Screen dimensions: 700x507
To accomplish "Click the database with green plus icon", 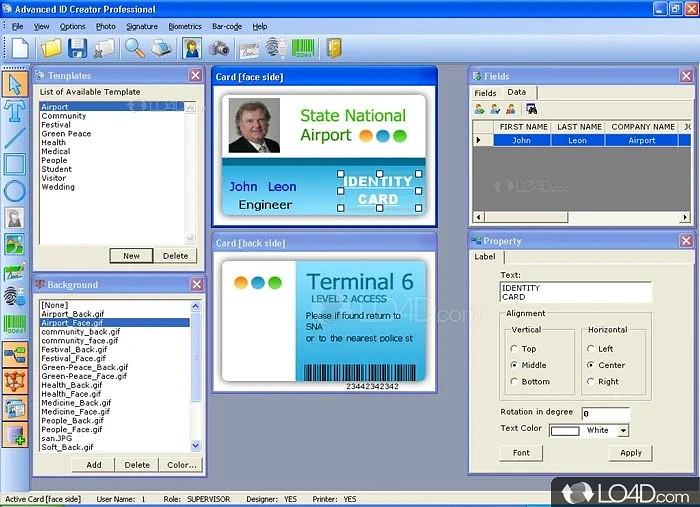I will point(15,435).
